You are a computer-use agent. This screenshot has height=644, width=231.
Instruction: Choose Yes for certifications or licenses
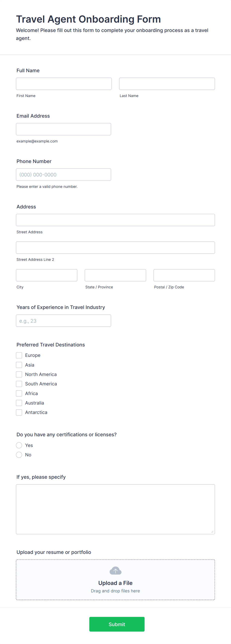pos(19,445)
